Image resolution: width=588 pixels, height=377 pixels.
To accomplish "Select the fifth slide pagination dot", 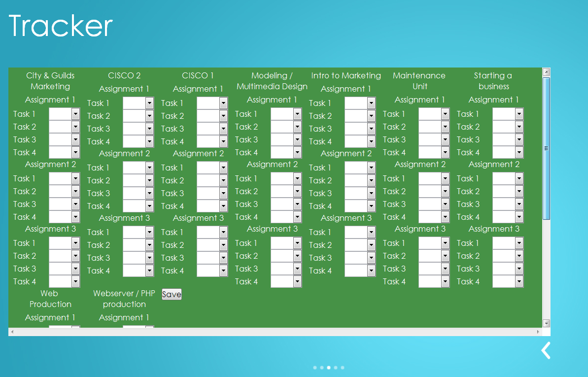I will (x=343, y=368).
